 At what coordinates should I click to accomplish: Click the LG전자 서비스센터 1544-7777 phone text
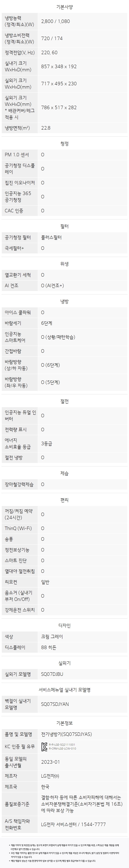click(x=73, y=824)
